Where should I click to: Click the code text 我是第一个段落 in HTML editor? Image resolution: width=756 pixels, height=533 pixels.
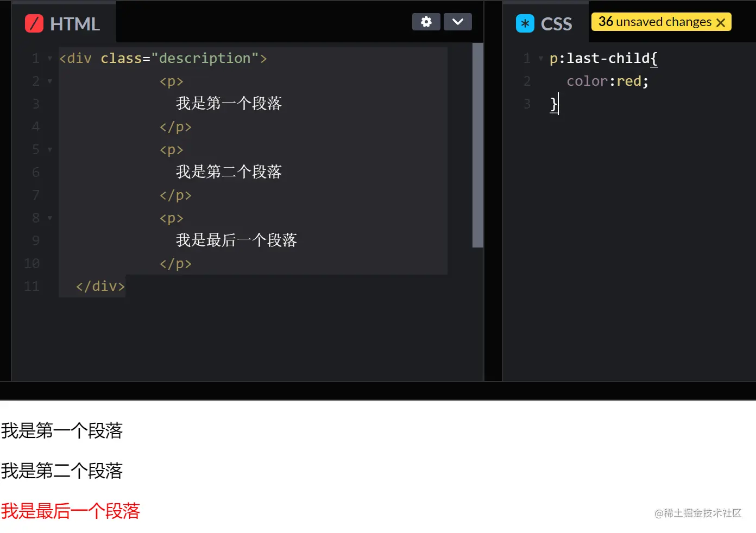(229, 104)
